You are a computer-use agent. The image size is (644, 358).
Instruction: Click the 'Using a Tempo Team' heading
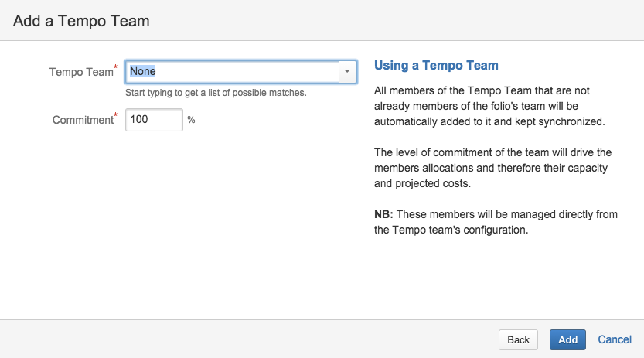436,66
